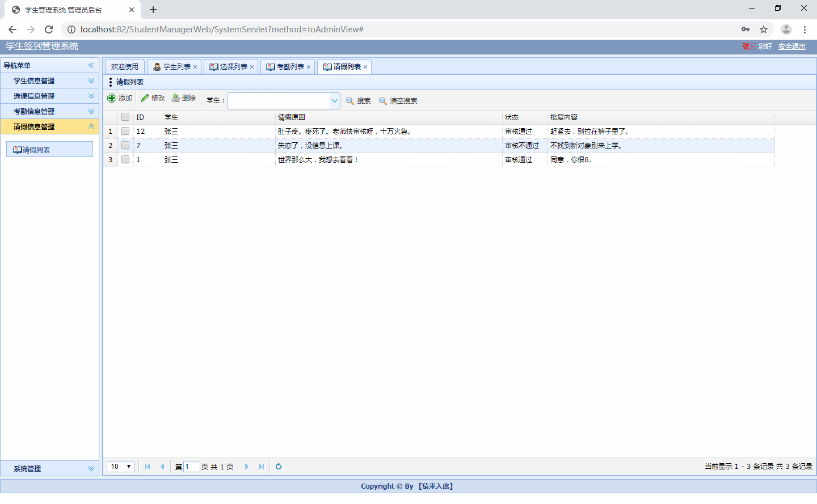Sort by ID column header
The width and height of the screenshot is (817, 504).
click(x=148, y=117)
